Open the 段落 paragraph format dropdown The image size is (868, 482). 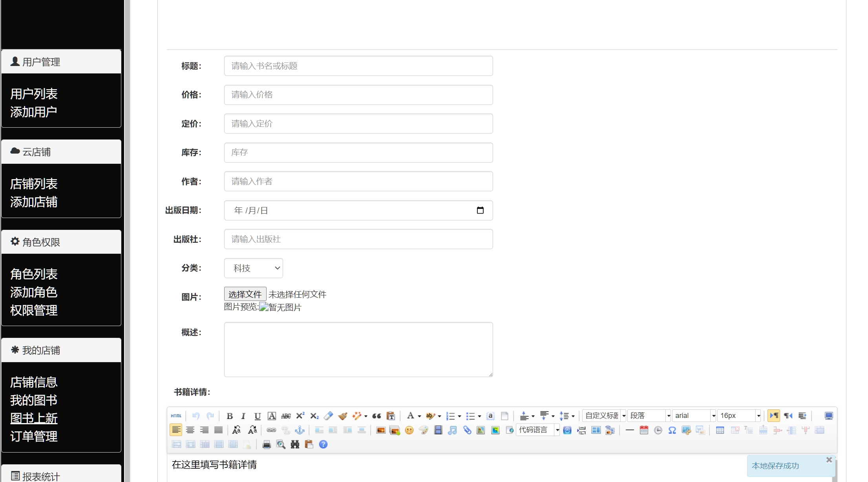point(649,416)
